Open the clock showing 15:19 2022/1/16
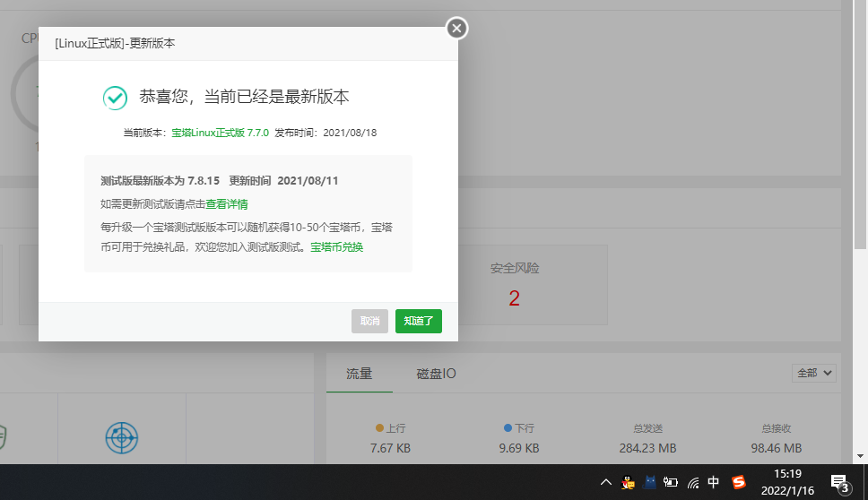Image resolution: width=868 pixels, height=500 pixels. [x=787, y=482]
